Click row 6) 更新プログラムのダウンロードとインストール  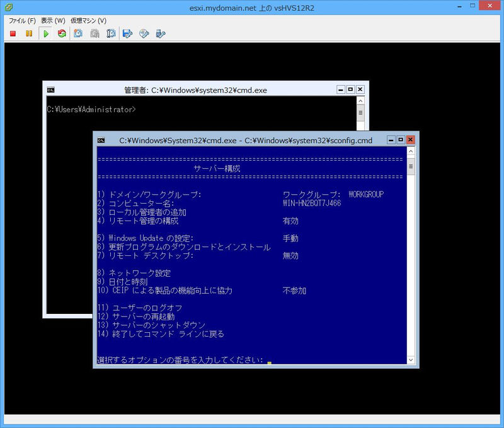coord(184,247)
